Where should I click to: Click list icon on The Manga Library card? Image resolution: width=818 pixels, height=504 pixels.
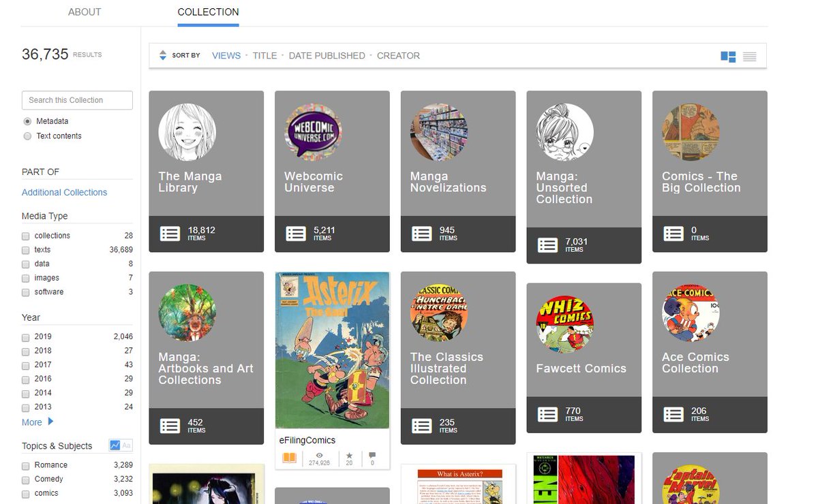pos(170,234)
